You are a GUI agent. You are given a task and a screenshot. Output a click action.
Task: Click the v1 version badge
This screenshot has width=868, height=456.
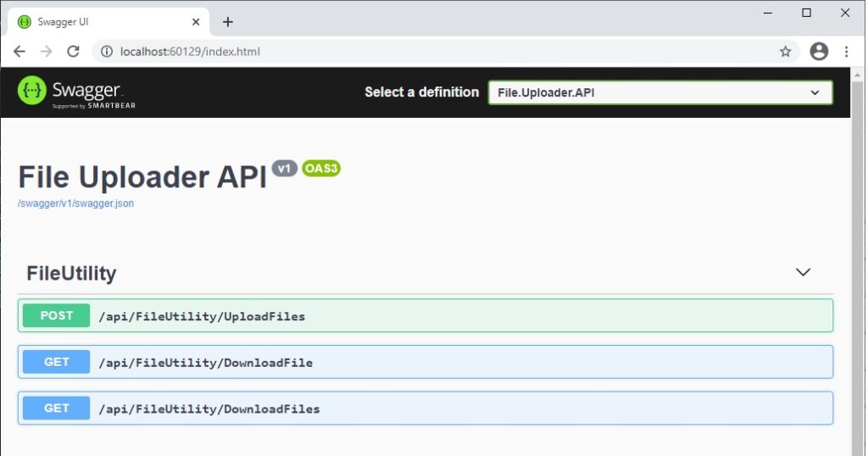285,168
